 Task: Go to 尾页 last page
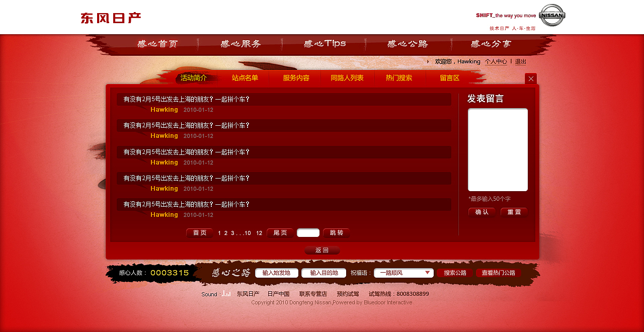pos(280,233)
